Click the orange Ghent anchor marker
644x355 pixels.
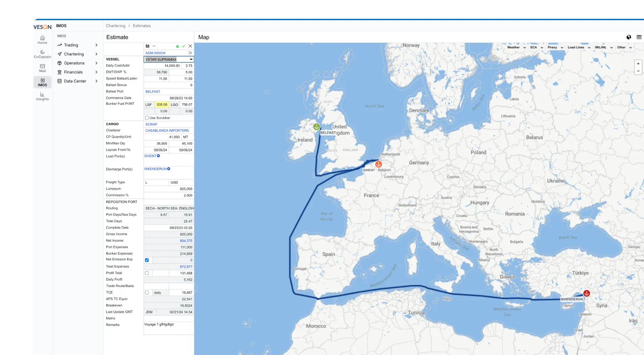378,164
